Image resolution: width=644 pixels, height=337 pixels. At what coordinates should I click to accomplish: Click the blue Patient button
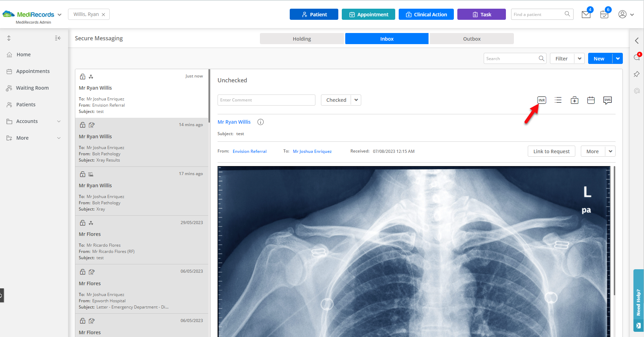point(314,14)
